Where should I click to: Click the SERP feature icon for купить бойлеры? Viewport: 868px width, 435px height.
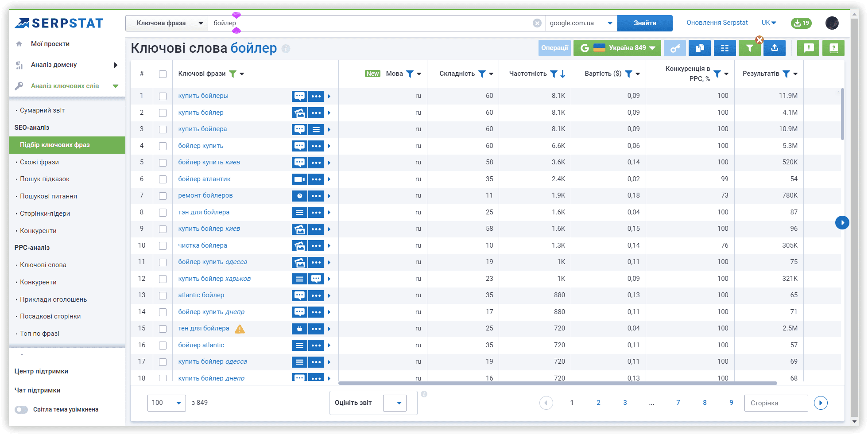(x=300, y=96)
